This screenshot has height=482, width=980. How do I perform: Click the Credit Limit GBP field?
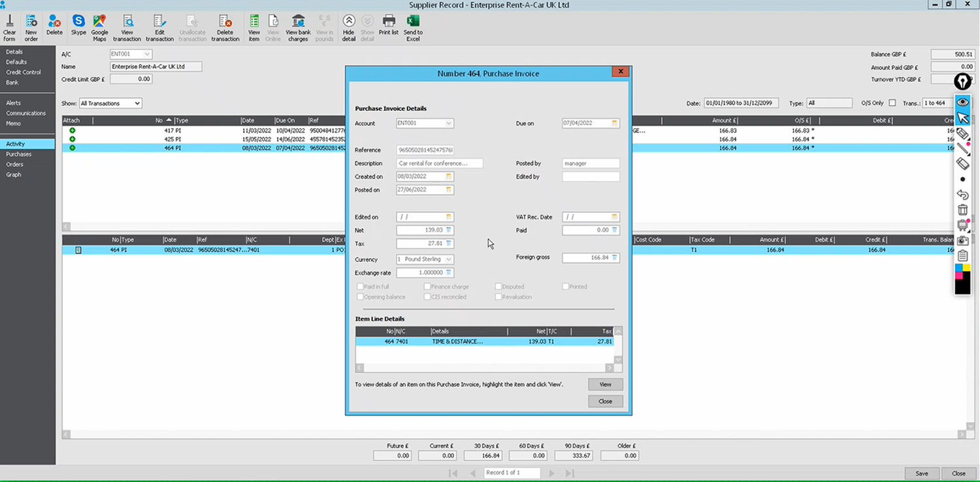pos(131,79)
